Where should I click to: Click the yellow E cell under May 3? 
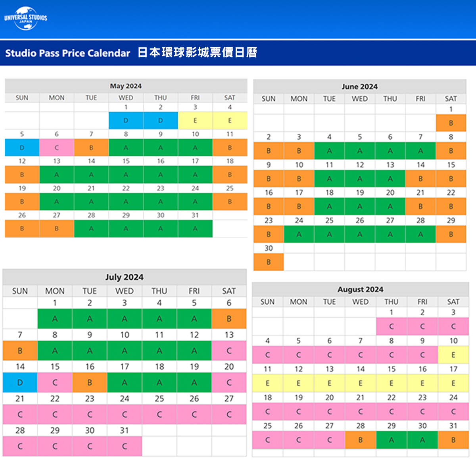pyautogui.click(x=195, y=121)
